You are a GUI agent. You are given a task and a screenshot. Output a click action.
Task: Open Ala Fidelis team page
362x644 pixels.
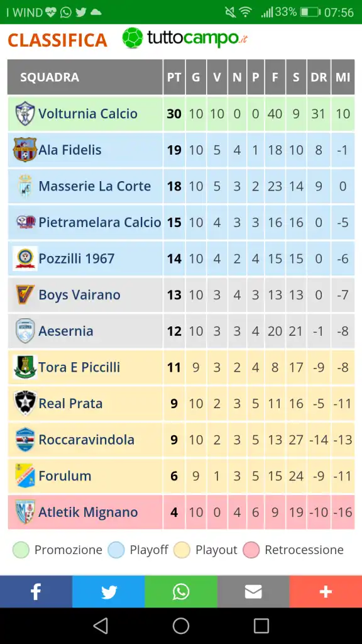click(70, 150)
